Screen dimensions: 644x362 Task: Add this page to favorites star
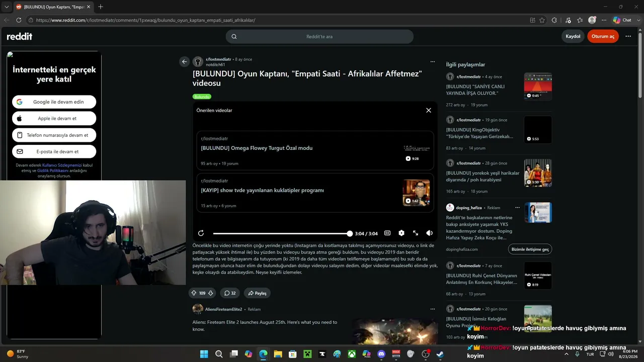(542, 20)
